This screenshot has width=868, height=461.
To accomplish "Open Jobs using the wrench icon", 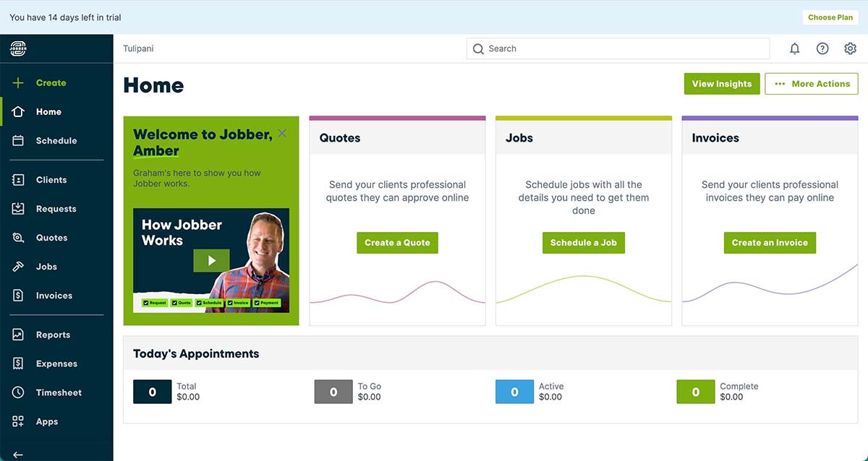I will [x=17, y=266].
